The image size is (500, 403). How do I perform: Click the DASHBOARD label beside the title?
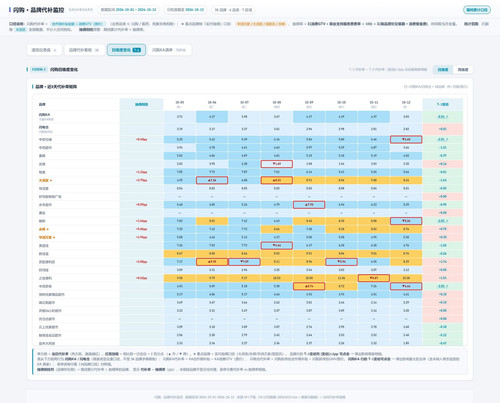coord(81,10)
